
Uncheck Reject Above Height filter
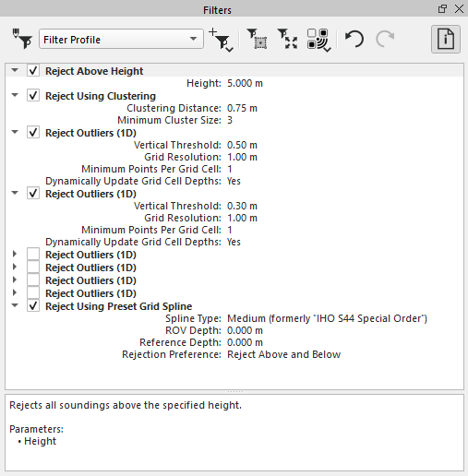pos(33,71)
